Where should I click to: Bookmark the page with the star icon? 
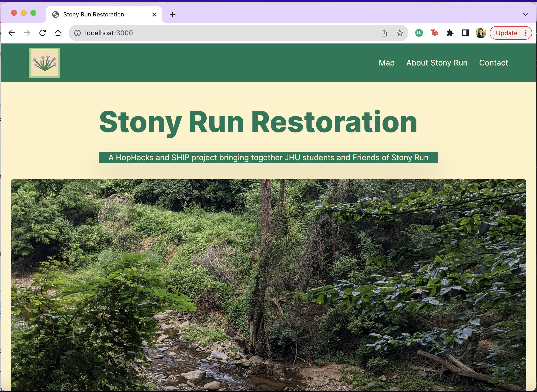[x=400, y=33]
